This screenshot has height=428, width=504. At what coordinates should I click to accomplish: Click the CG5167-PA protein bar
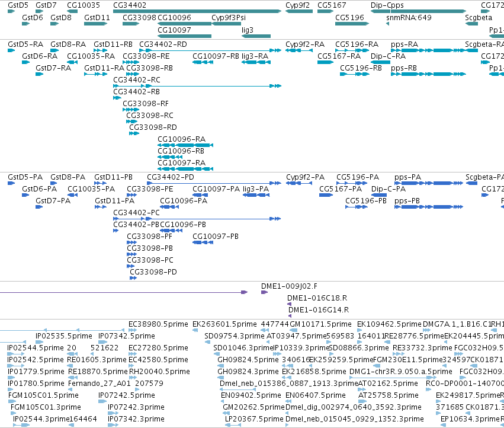[326, 195]
